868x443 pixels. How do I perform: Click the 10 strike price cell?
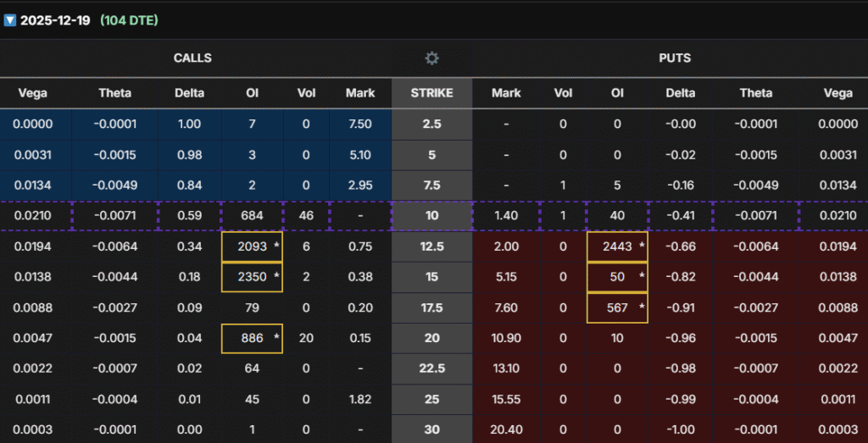click(432, 216)
